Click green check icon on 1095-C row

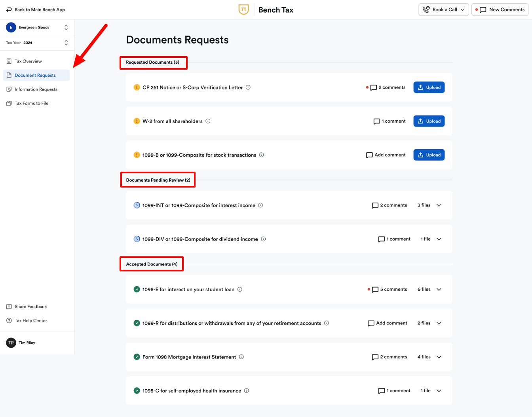(x=137, y=390)
